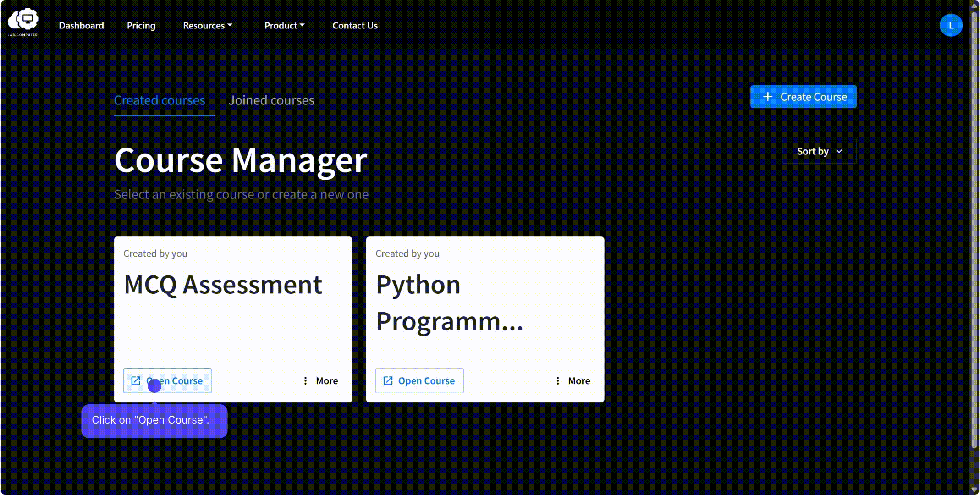
Task: Click the scrollbar down arrow
Action: click(974, 489)
